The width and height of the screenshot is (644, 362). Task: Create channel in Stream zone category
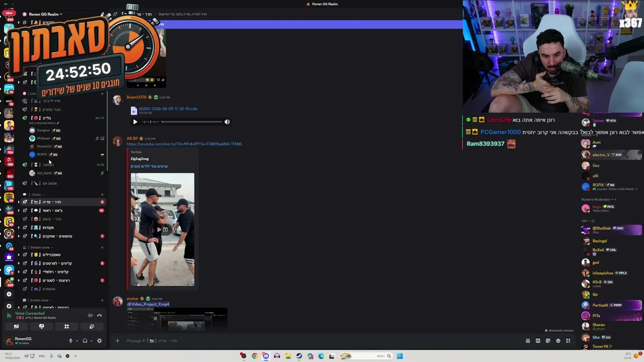point(102,247)
